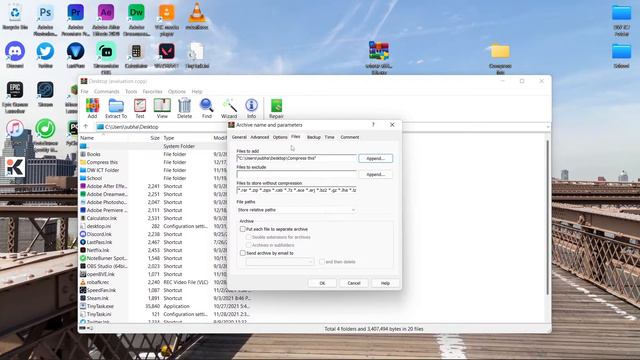Click the question mark button in dialog title

[373, 125]
